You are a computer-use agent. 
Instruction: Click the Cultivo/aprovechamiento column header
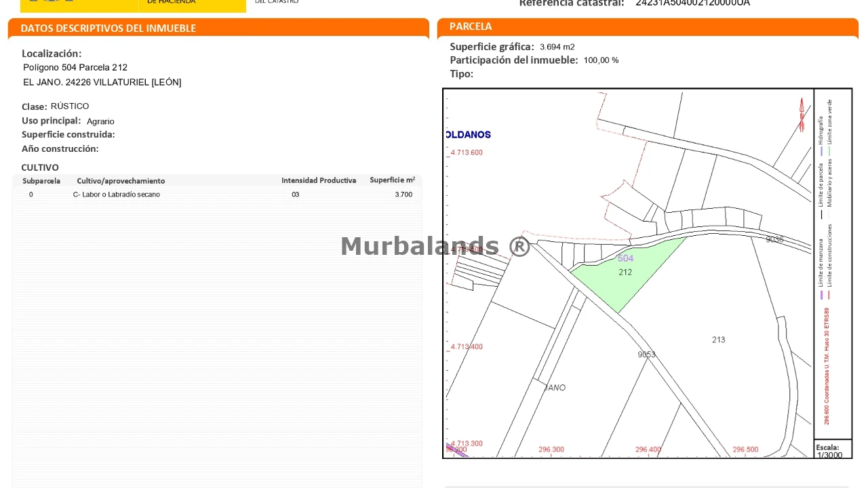click(121, 181)
